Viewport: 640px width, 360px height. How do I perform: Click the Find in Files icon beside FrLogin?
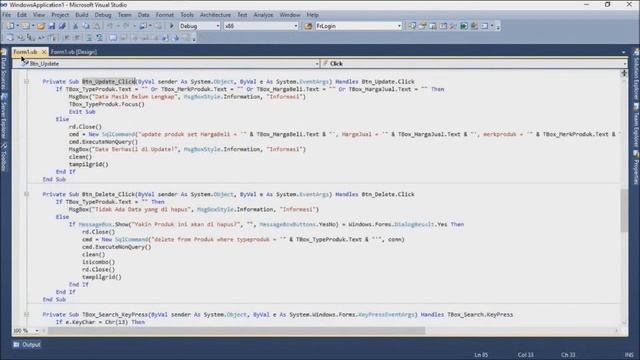click(308, 26)
